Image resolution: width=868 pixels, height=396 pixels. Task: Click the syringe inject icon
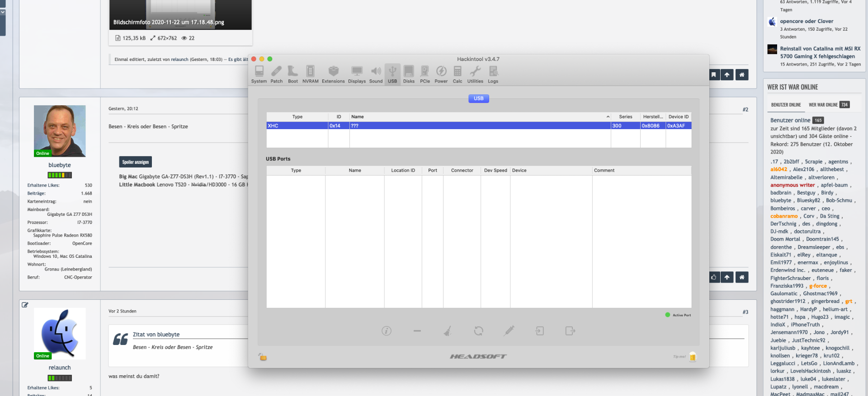point(509,331)
